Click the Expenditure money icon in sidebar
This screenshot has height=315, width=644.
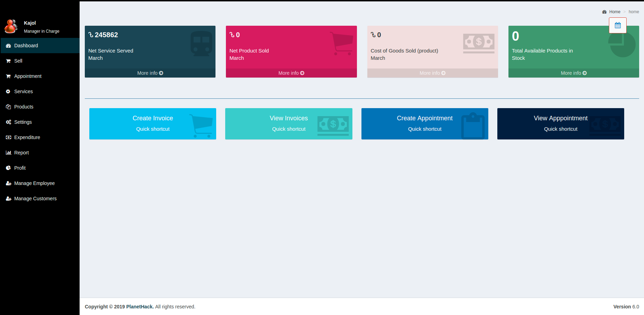pos(8,137)
